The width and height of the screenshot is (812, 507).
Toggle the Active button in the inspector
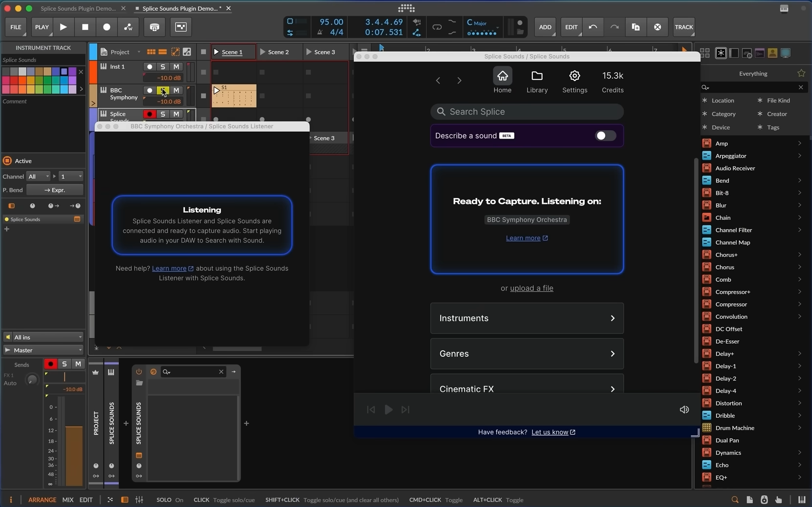tap(7, 161)
